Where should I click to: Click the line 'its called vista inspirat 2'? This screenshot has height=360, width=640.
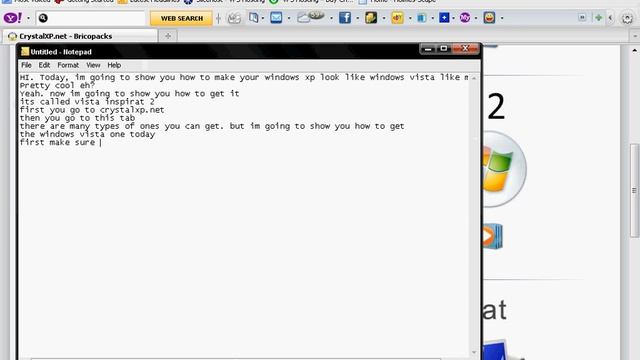tap(87, 102)
